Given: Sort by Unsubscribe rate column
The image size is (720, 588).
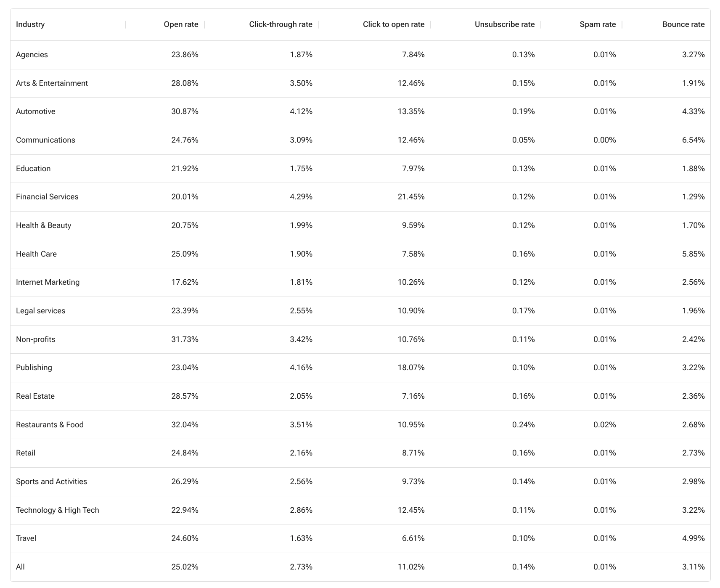Looking at the screenshot, I should click(x=505, y=24).
